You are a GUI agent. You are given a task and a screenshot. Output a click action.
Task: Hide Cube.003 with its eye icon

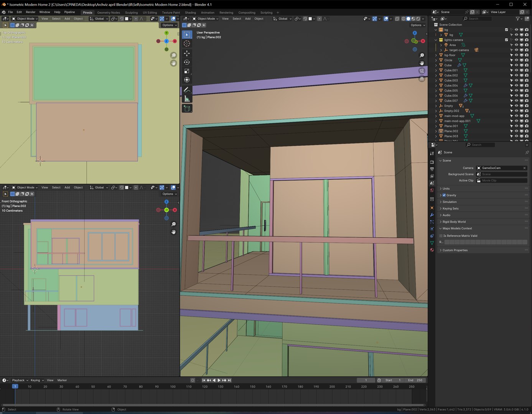[516, 80]
